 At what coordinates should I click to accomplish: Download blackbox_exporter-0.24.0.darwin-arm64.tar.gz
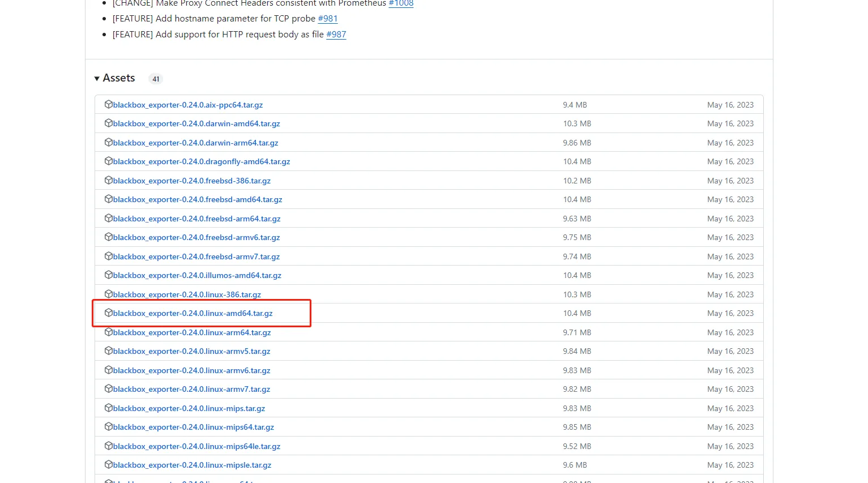pyautogui.click(x=196, y=143)
